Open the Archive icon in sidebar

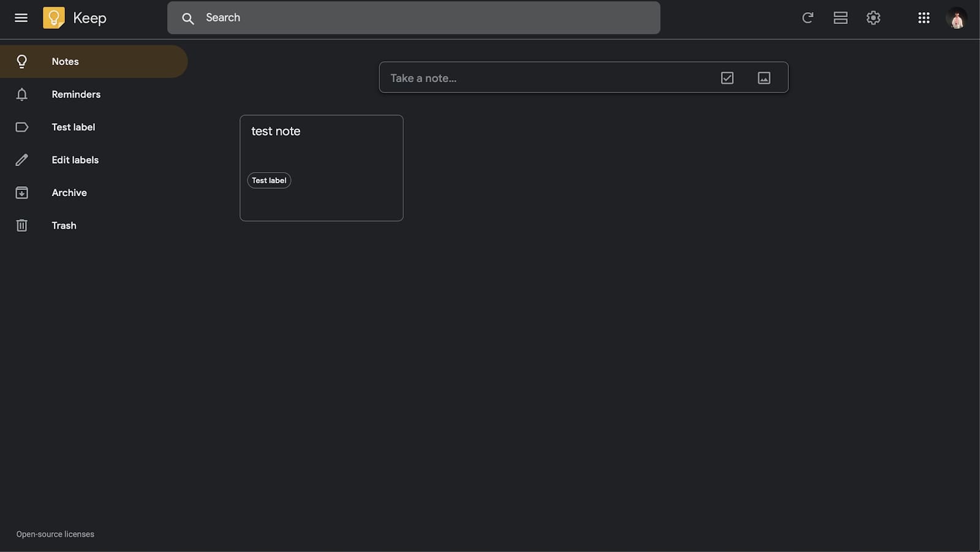coord(22,192)
